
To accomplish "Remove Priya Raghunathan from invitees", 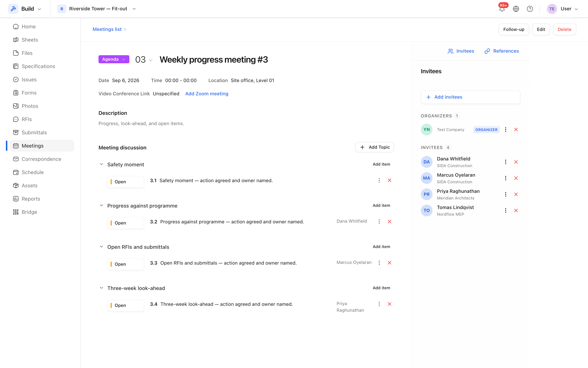I will 516,194.
